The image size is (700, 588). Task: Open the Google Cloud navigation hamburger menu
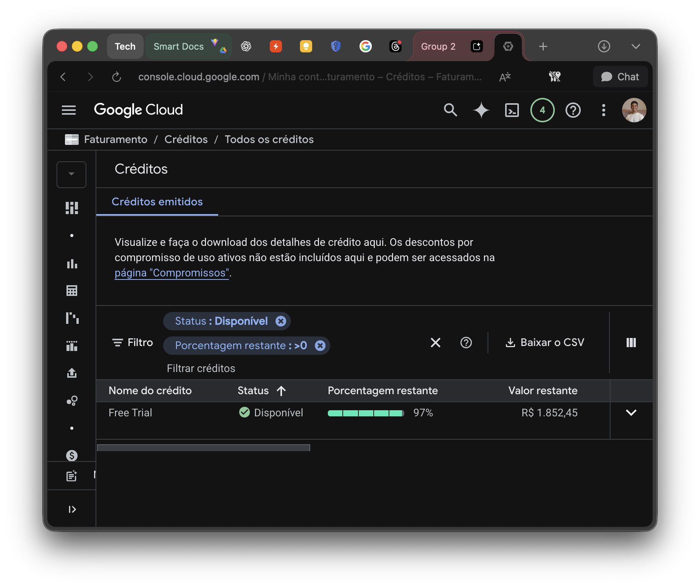[69, 110]
